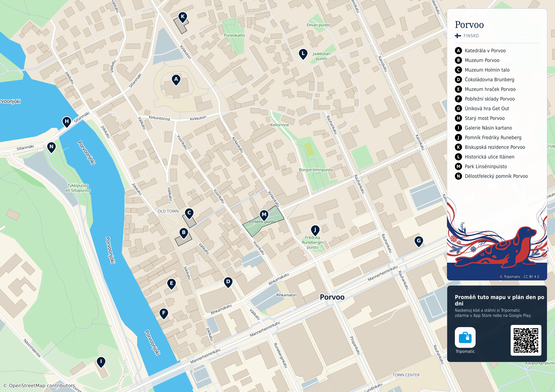Click the Kellorinne park label
The width and height of the screenshot is (555, 392).
click(280, 125)
